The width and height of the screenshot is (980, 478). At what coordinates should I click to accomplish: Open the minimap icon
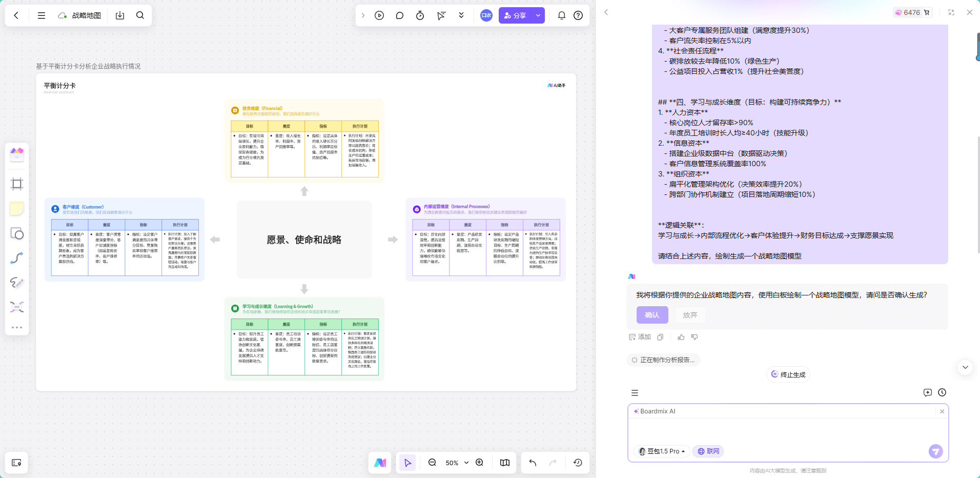(x=505, y=463)
